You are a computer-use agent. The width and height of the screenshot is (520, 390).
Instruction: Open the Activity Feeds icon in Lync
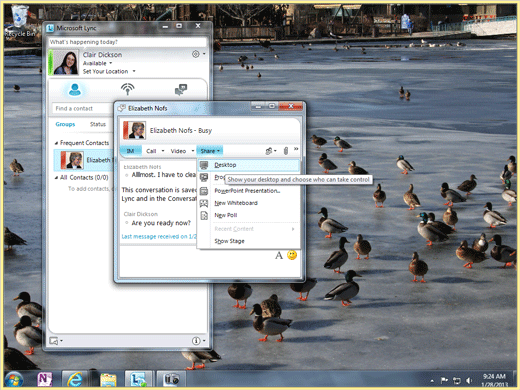[127, 89]
